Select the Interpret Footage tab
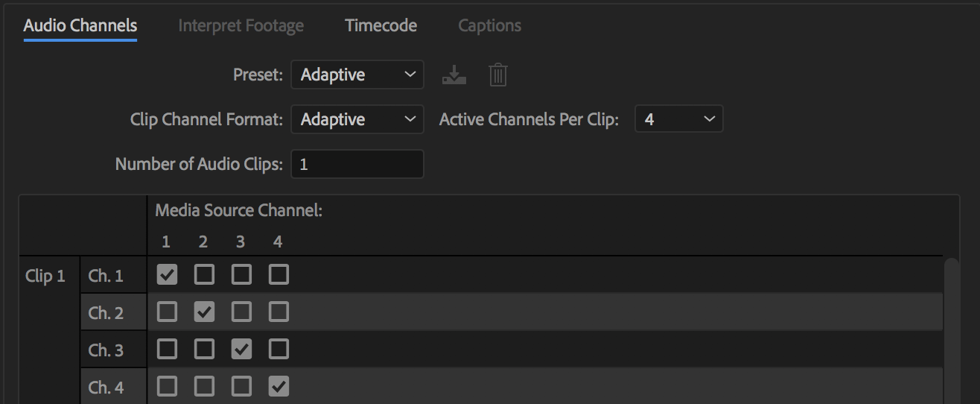 click(241, 26)
